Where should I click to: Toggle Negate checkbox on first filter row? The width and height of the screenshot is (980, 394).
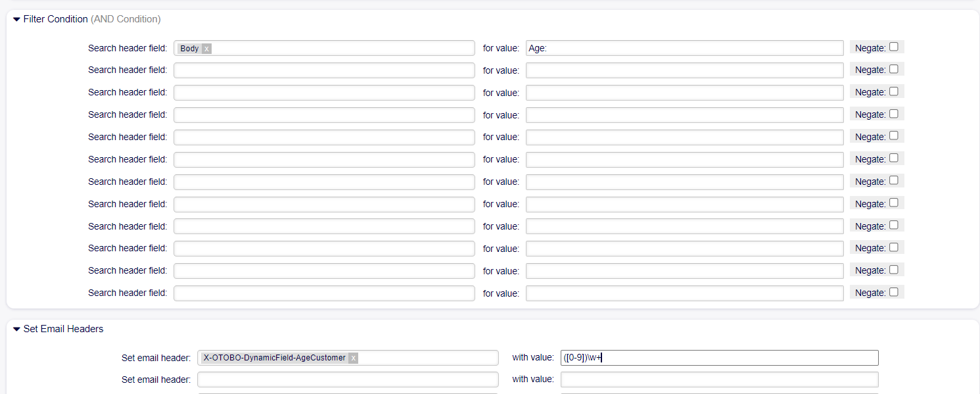[893, 47]
